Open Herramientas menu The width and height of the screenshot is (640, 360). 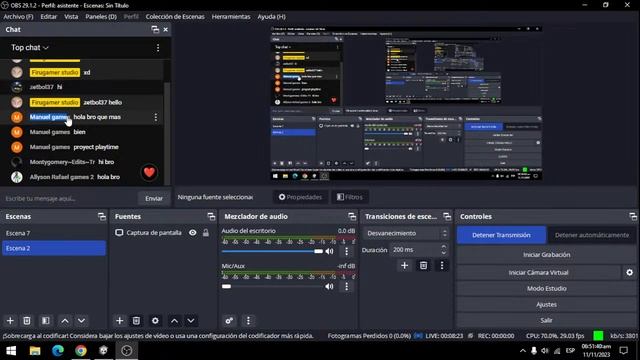click(231, 17)
